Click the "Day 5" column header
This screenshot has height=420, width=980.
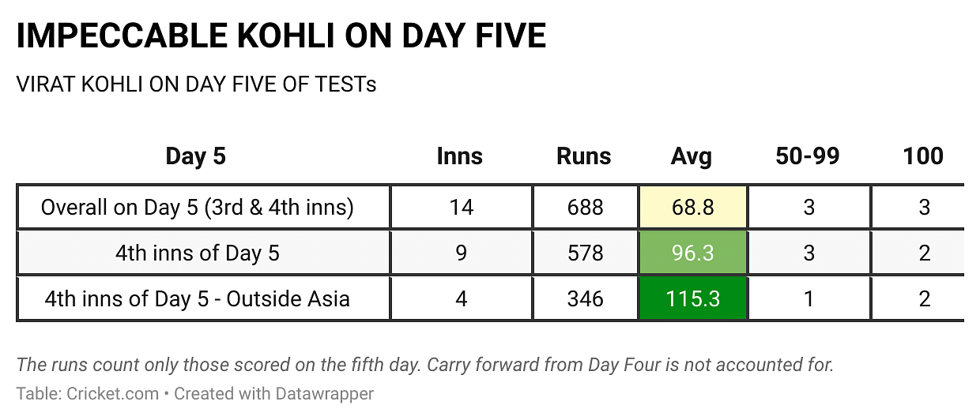[x=195, y=156]
